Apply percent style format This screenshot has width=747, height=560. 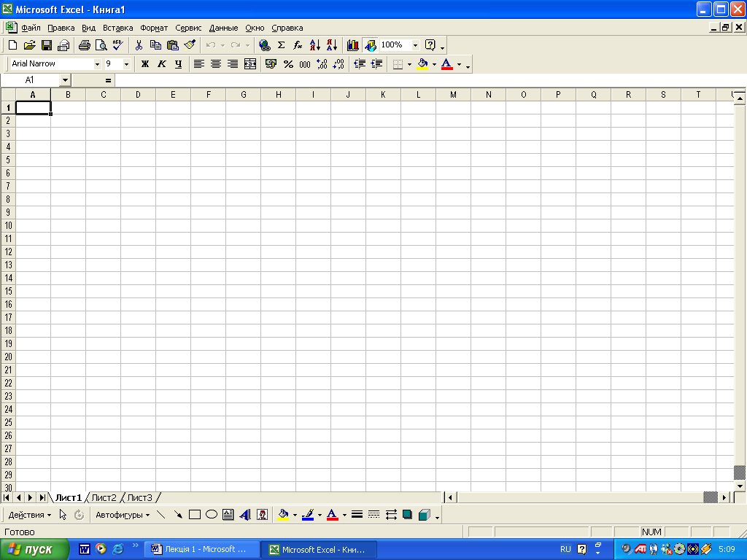[x=288, y=64]
